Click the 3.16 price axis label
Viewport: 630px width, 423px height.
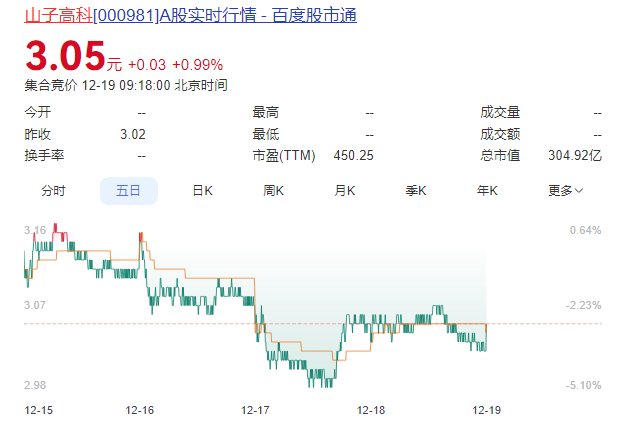[x=35, y=230]
